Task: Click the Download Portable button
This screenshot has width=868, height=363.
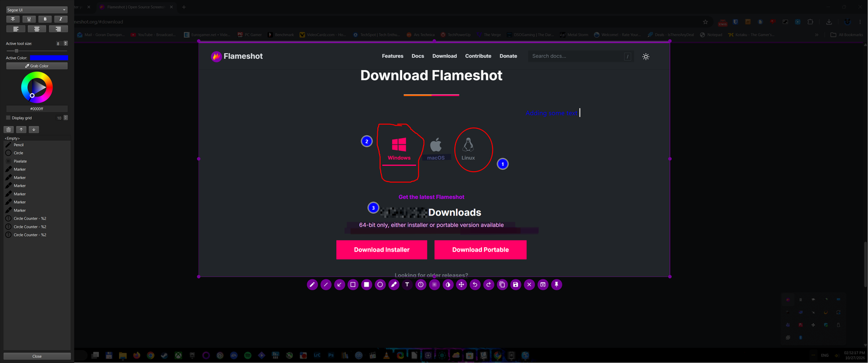Action: pos(480,250)
